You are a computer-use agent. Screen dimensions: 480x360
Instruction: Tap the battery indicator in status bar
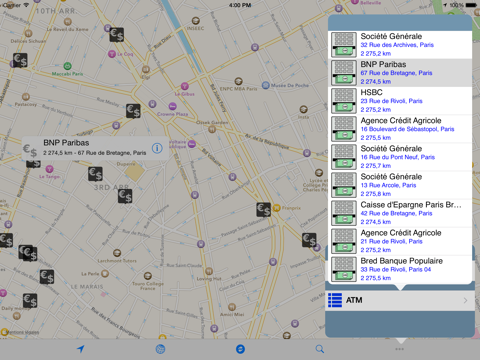(x=471, y=5)
